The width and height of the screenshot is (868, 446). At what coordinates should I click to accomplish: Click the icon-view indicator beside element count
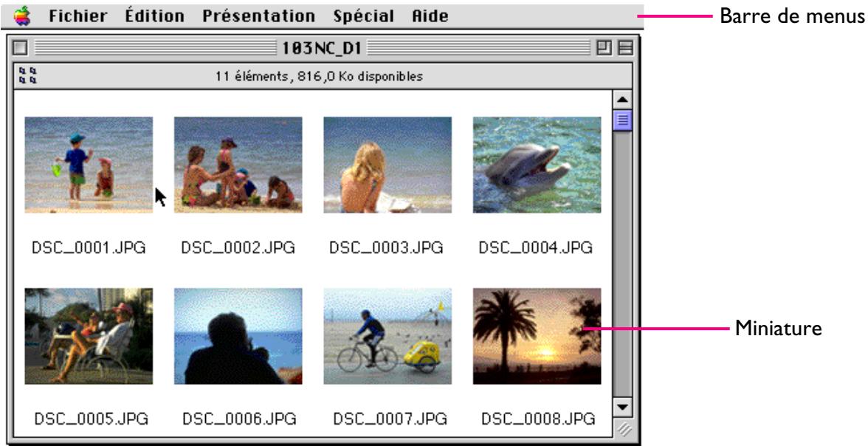28,75
